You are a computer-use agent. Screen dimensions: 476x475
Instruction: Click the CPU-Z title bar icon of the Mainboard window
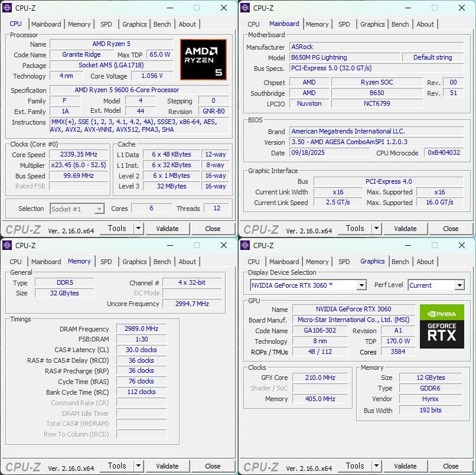[x=244, y=8]
